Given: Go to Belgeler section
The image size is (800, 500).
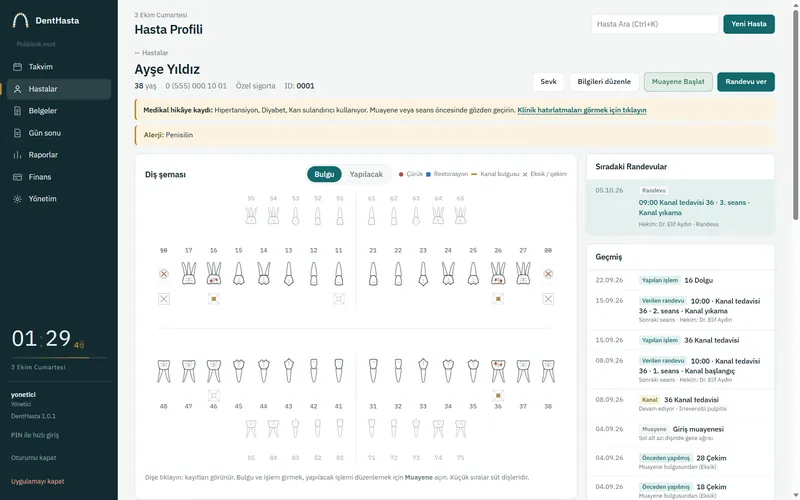Looking at the screenshot, I should point(59,111).
